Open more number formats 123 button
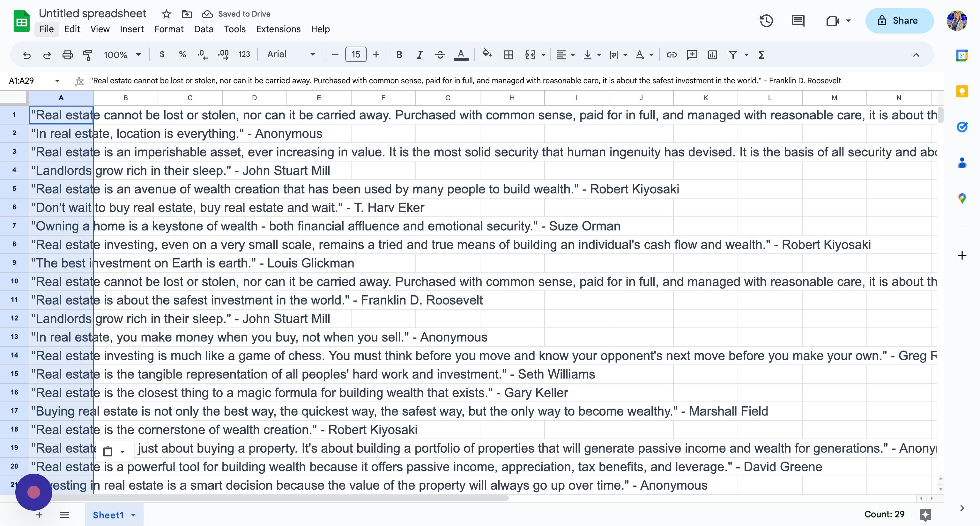The width and height of the screenshot is (980, 526). click(244, 55)
